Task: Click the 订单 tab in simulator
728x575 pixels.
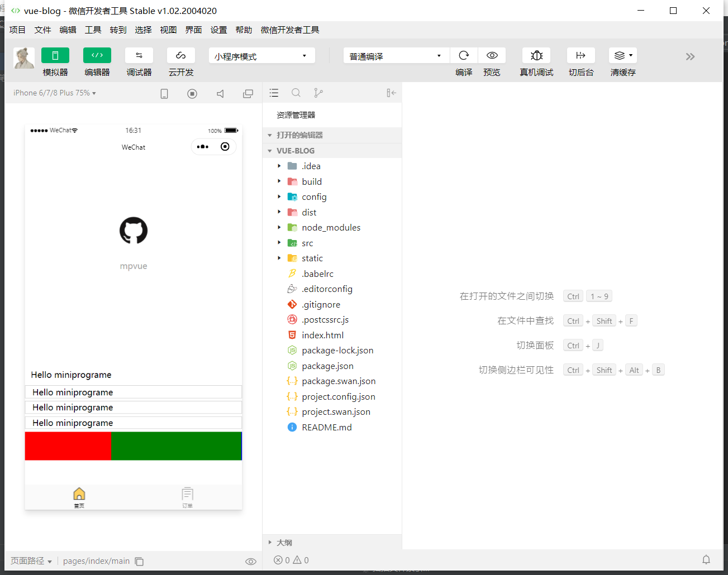Action: tap(187, 497)
